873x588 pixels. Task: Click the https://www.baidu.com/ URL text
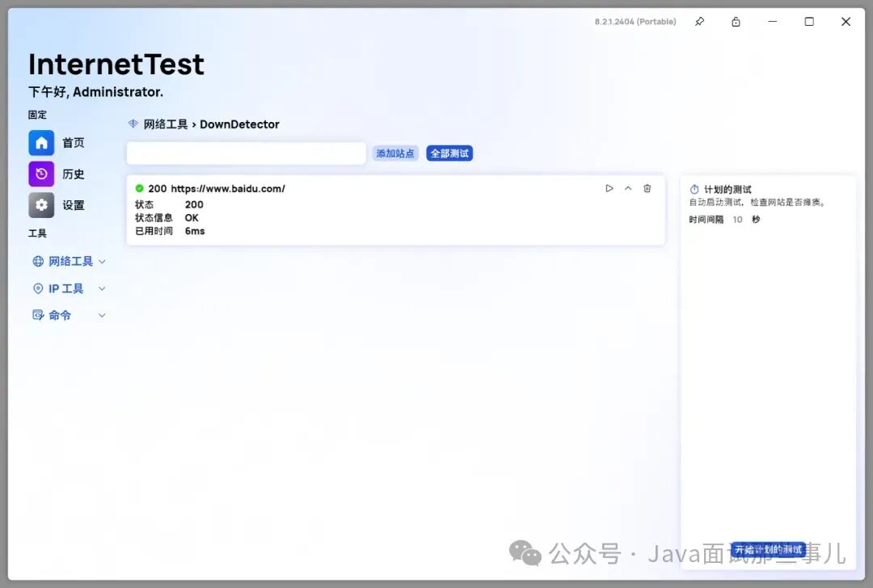tap(228, 189)
